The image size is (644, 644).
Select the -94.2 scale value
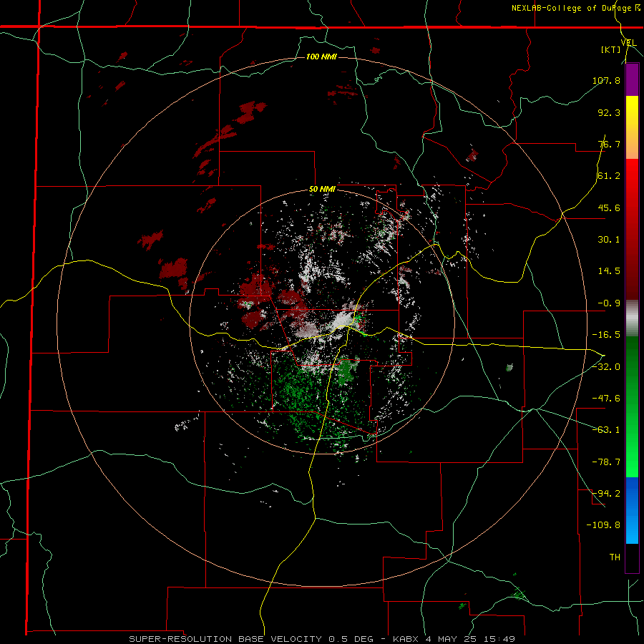606,493
